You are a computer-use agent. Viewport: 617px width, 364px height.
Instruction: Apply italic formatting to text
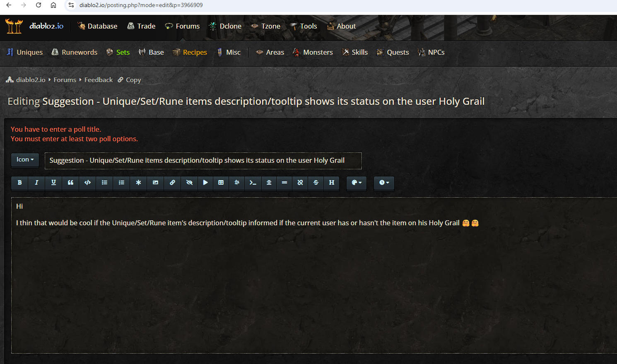pos(36,183)
